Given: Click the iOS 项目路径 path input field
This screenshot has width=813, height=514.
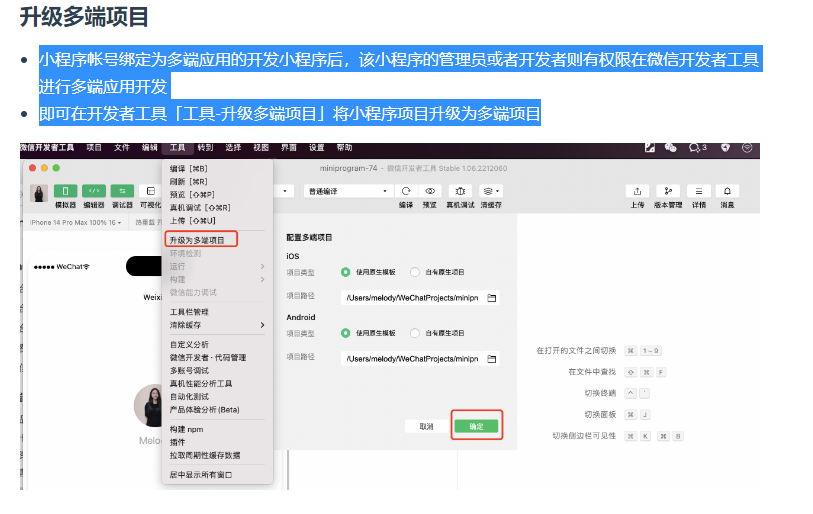Looking at the screenshot, I should [420, 298].
